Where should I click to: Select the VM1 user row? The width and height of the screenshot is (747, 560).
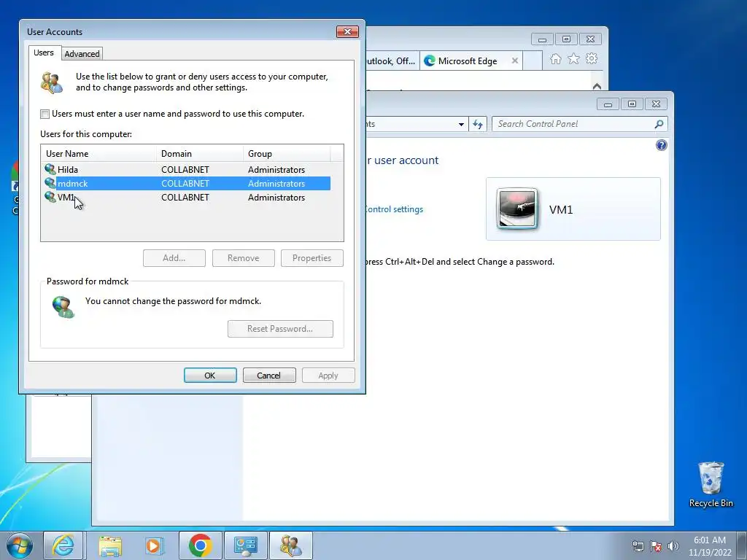(187, 197)
